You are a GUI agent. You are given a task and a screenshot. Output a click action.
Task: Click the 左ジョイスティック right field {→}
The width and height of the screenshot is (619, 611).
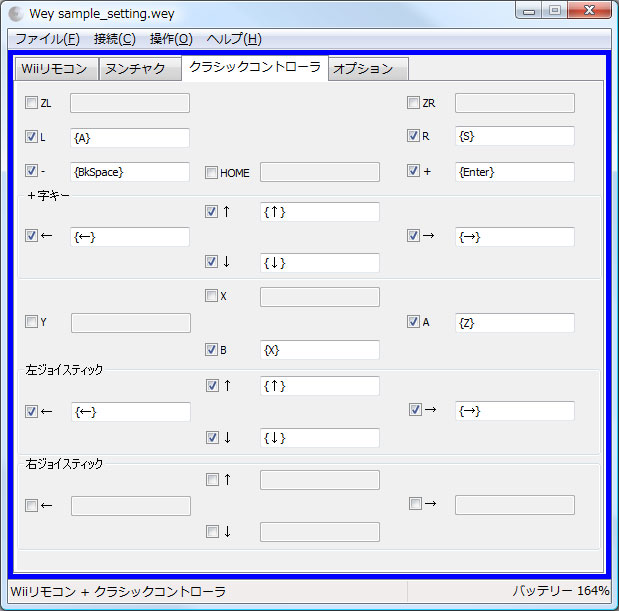(515, 411)
